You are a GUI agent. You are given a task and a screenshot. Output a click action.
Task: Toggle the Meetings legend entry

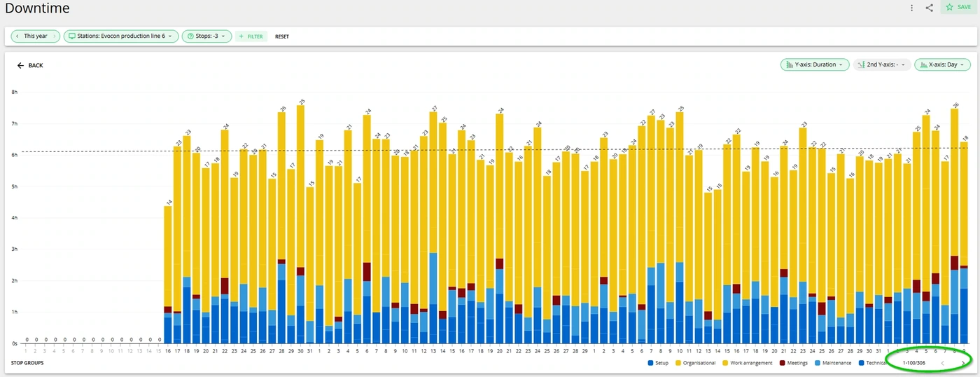coord(792,363)
